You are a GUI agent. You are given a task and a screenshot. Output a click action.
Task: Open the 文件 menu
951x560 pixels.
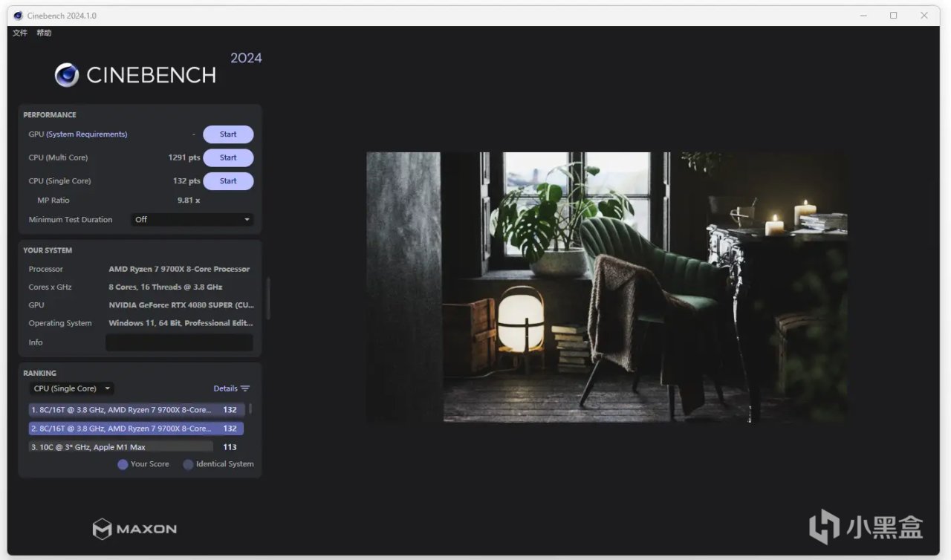click(20, 33)
